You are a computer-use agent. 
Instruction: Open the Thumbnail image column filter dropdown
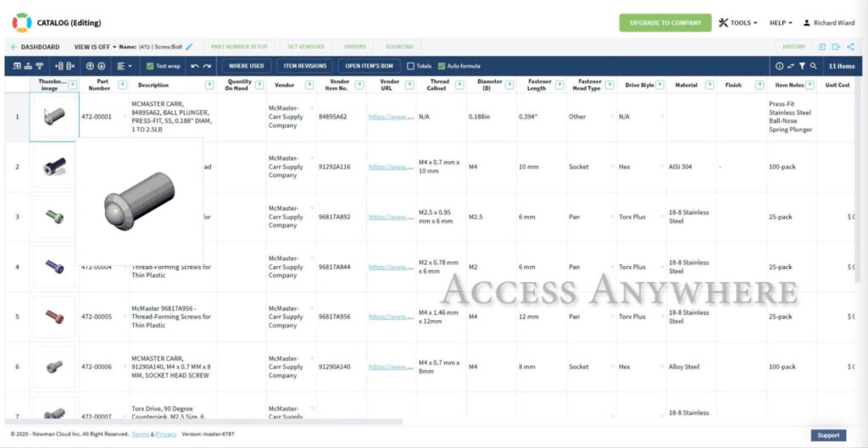point(73,86)
